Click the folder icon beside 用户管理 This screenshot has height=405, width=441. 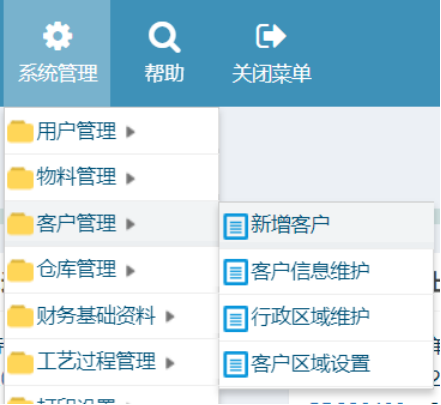coord(20,132)
